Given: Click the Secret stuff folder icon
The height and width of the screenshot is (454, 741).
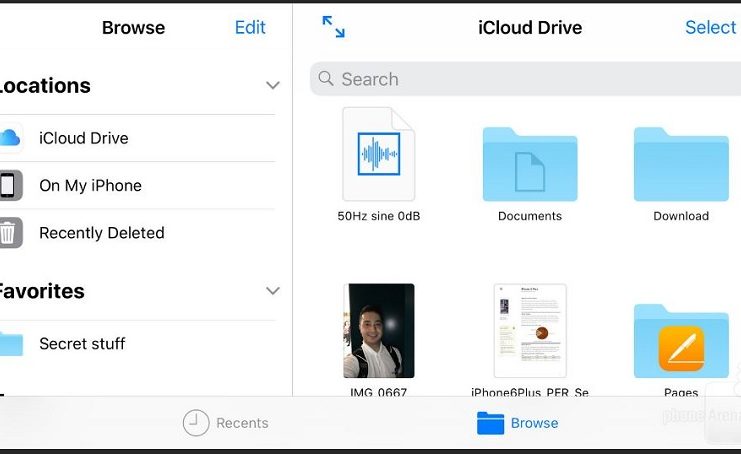Looking at the screenshot, I should 9,344.
